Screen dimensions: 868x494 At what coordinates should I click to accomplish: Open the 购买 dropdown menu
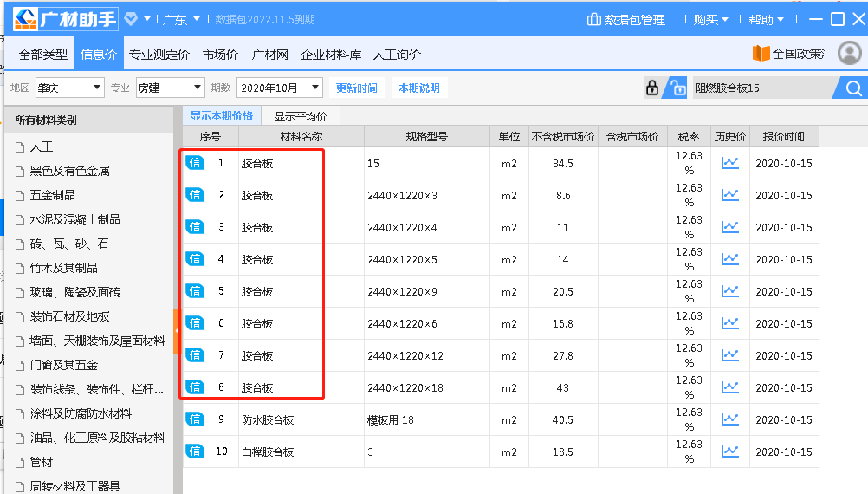[x=711, y=20]
